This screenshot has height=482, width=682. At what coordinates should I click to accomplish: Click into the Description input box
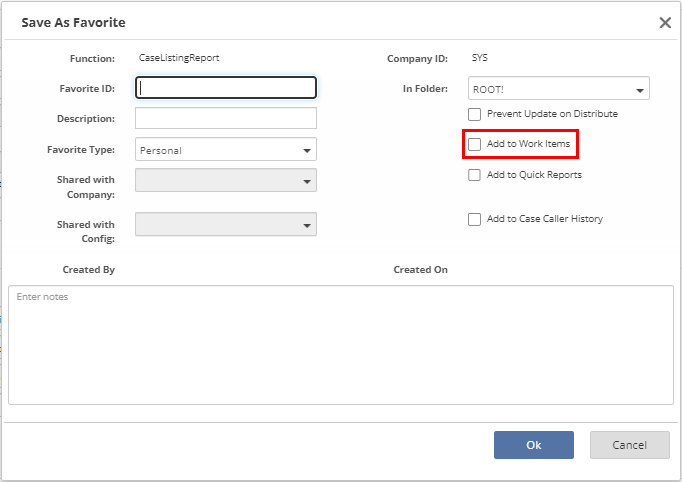[x=226, y=119]
